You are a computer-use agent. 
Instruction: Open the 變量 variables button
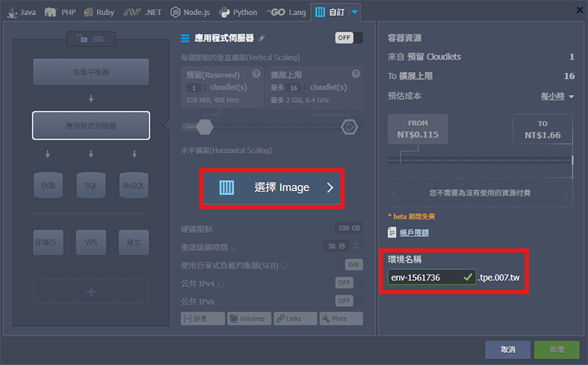[x=203, y=319]
